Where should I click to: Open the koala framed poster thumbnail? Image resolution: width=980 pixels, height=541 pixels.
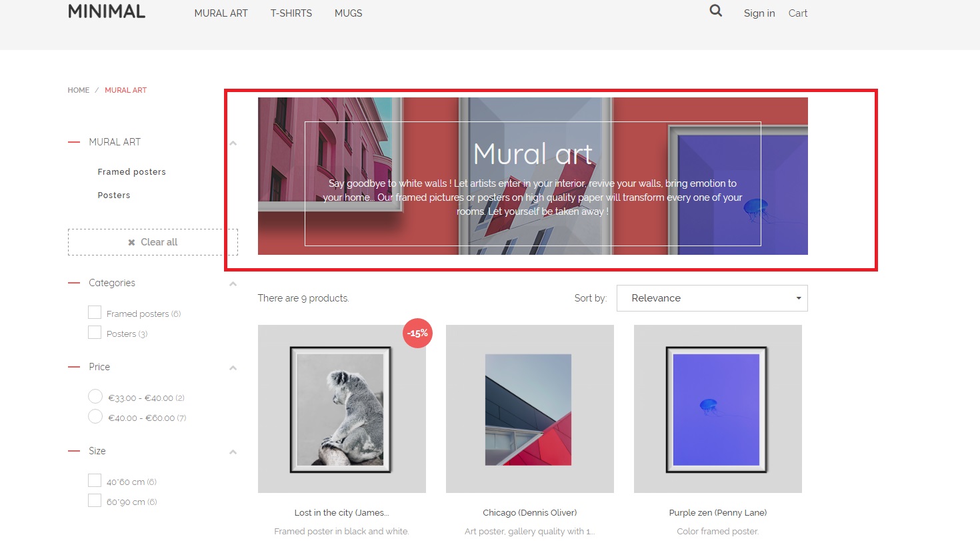coord(342,409)
